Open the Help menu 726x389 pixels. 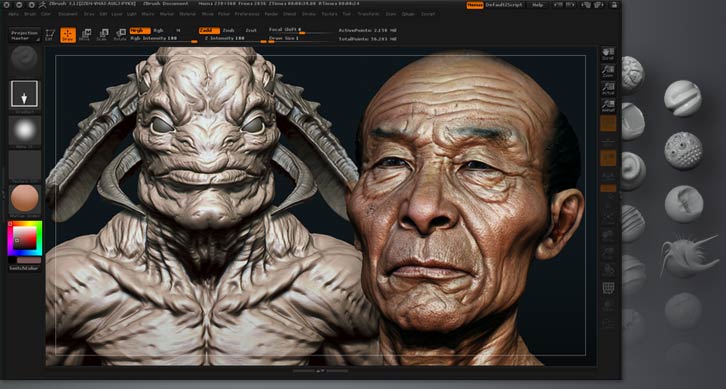pyautogui.click(x=537, y=5)
